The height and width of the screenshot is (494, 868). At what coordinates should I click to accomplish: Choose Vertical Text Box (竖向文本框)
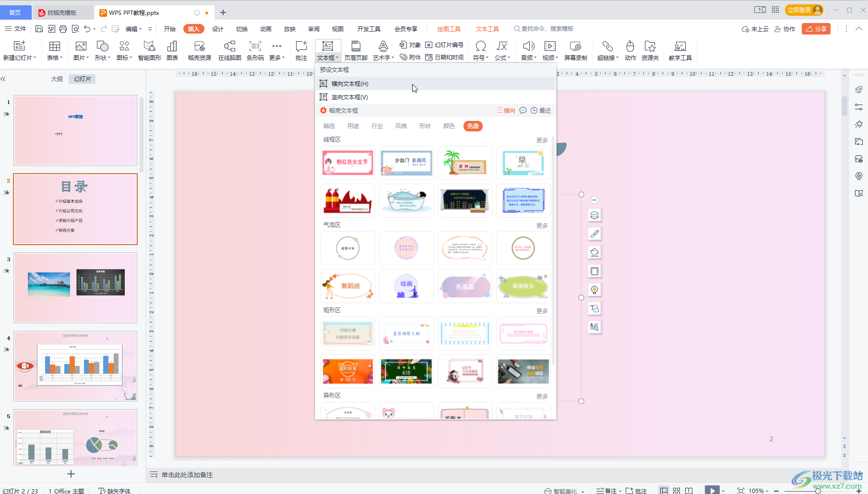click(x=436, y=97)
